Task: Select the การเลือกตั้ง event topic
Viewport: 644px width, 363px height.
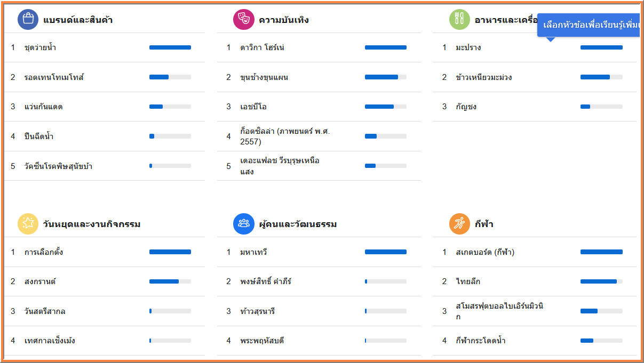Action: pyautogui.click(x=44, y=252)
